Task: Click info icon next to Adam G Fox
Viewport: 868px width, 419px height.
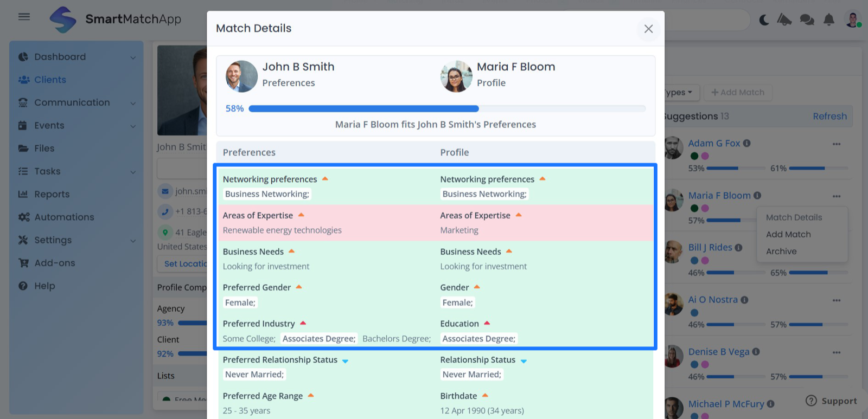Action: click(x=747, y=143)
